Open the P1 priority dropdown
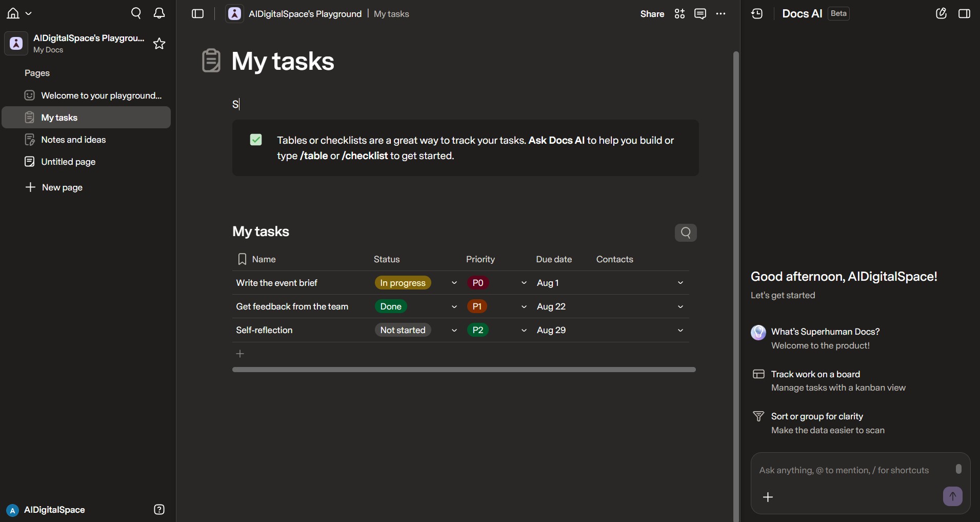This screenshot has height=522, width=980. coord(524,306)
